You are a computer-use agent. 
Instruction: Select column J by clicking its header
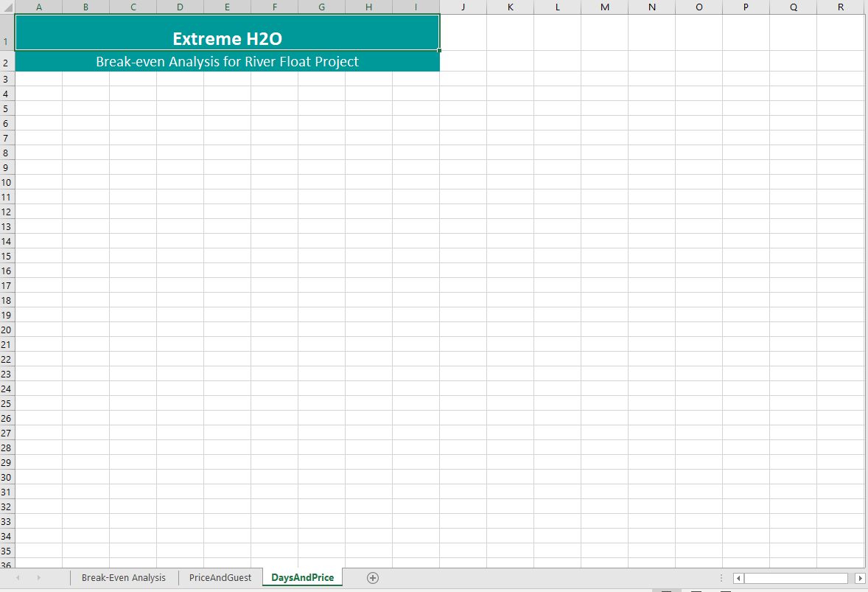[x=463, y=7]
